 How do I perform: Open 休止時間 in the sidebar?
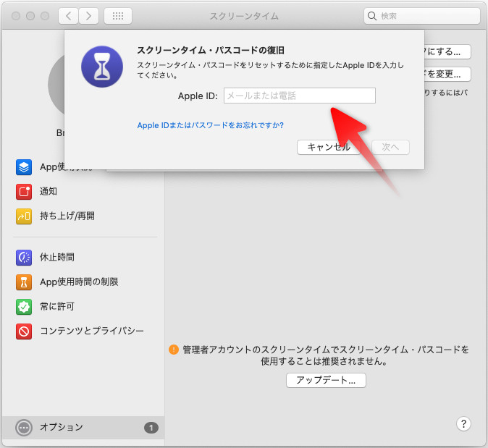pyautogui.click(x=57, y=257)
